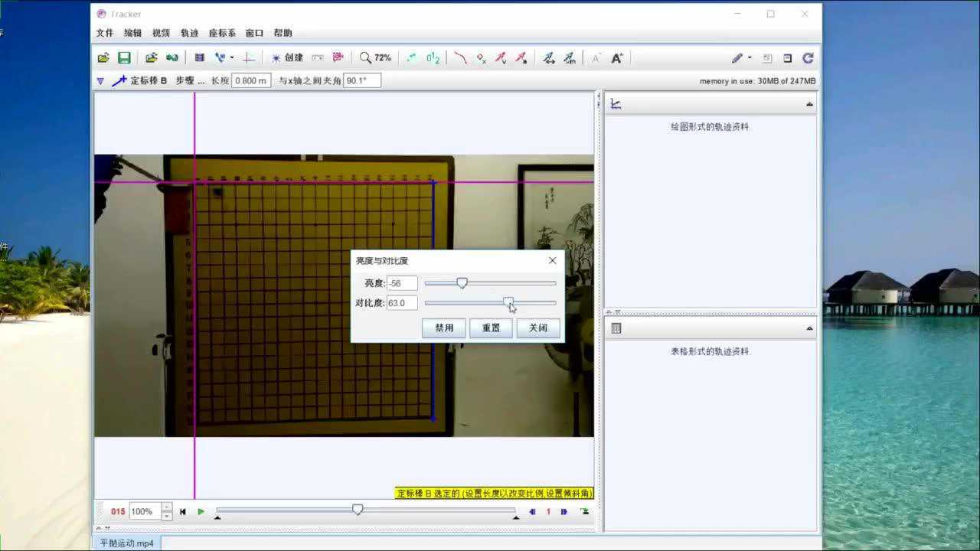The width and height of the screenshot is (980, 551).
Task: Expand the plot view panel arrow
Action: 809,104
